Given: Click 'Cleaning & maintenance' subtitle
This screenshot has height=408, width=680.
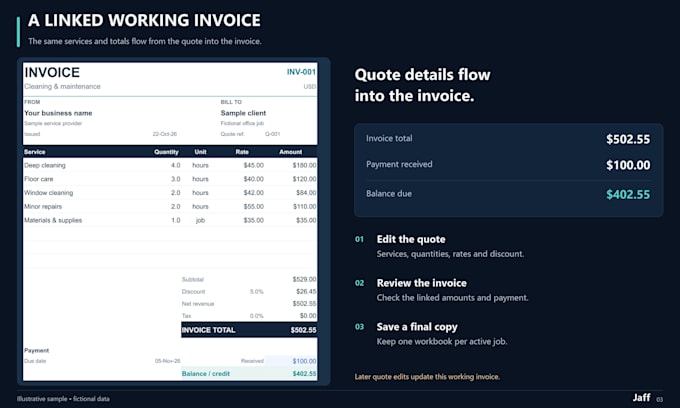Looking at the screenshot, I should click(62, 86).
